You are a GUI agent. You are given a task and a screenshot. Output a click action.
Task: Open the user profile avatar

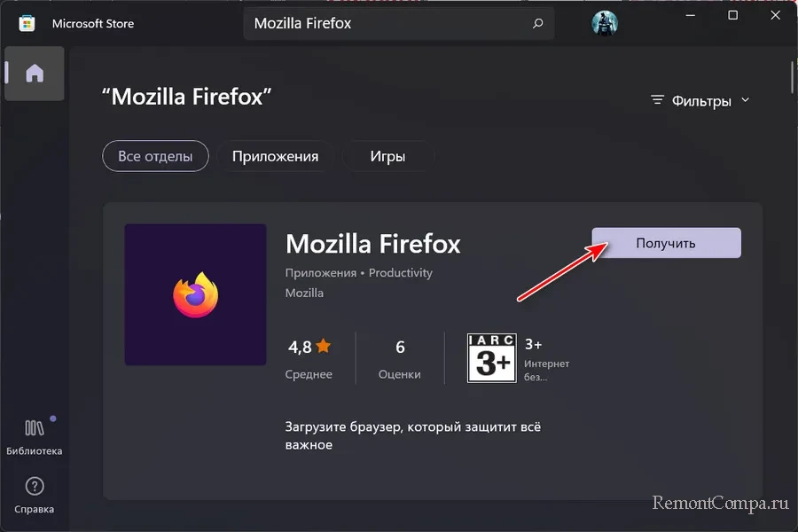[x=604, y=24]
